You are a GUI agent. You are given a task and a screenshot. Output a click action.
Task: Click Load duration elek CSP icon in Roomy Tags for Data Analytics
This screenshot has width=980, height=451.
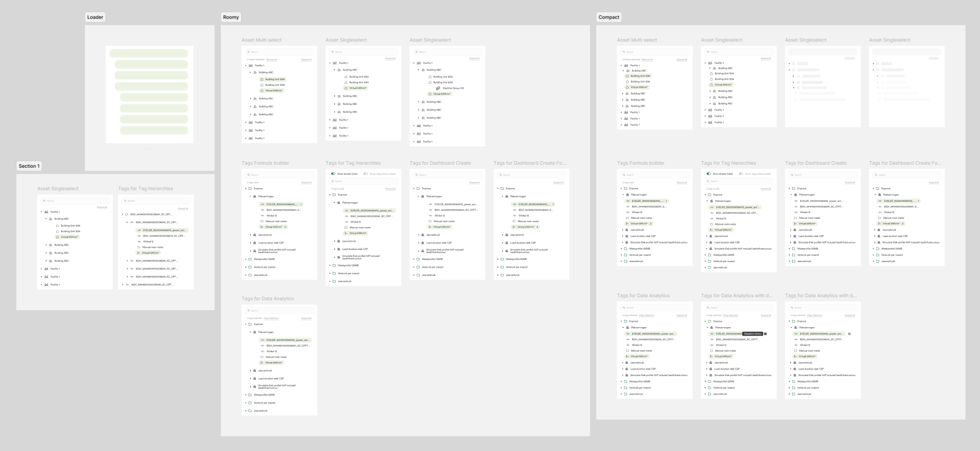coord(255,379)
